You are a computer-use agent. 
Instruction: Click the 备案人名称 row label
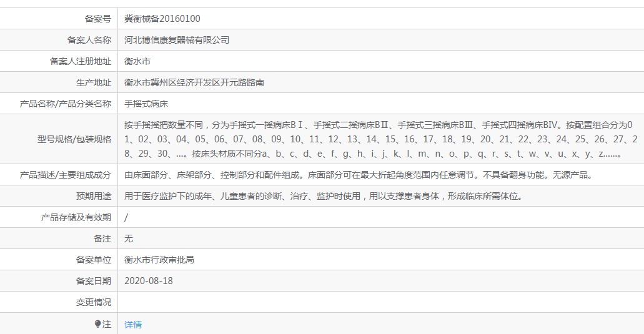point(89,40)
